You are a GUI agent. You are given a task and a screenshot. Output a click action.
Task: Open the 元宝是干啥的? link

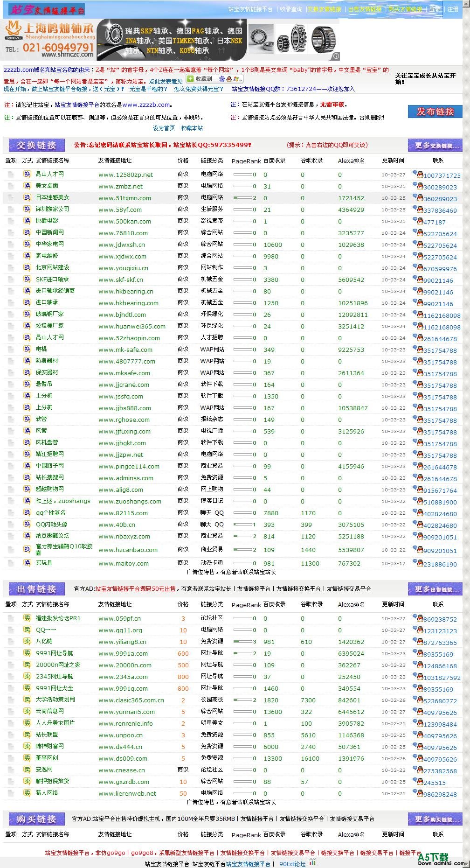148,89
